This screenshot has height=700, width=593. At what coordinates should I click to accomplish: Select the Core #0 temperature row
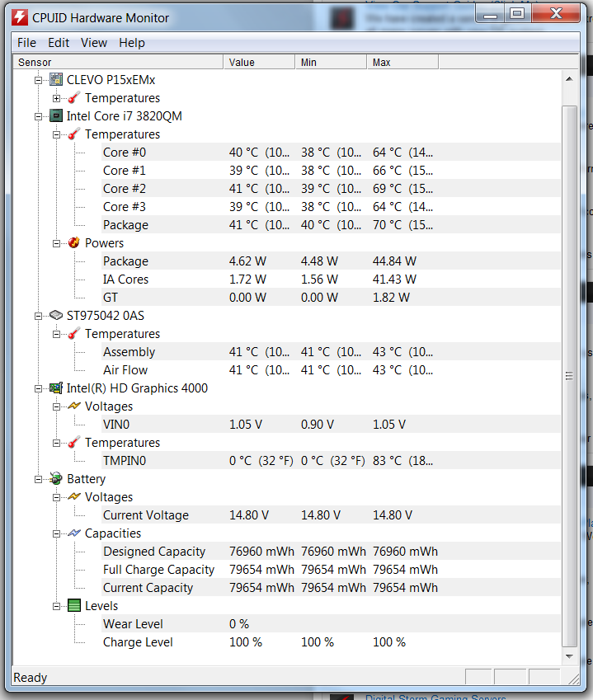(x=332, y=153)
